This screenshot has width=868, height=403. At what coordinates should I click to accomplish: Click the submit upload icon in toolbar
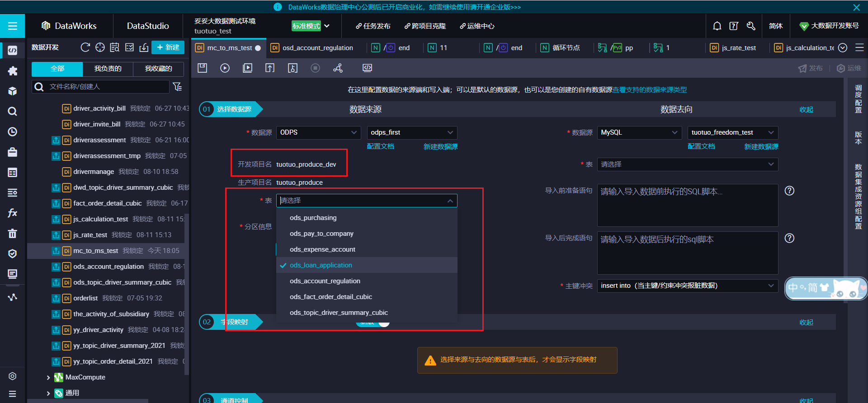tap(270, 68)
